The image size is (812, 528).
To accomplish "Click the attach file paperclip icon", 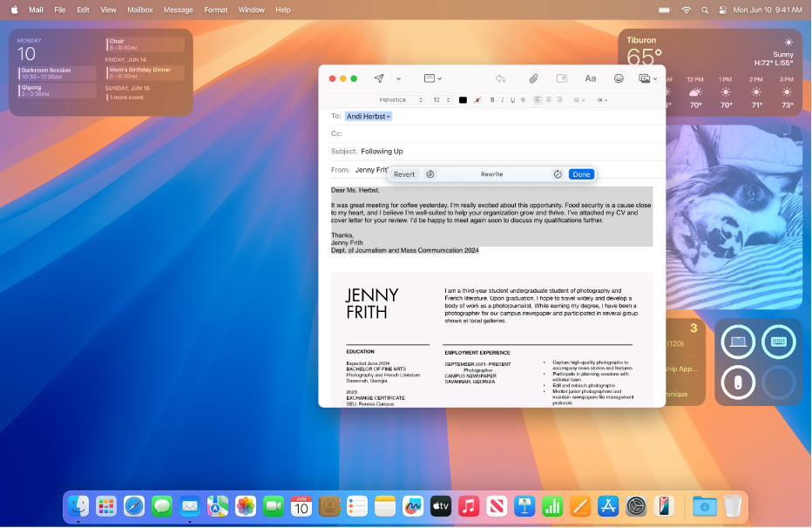I will coord(533,78).
